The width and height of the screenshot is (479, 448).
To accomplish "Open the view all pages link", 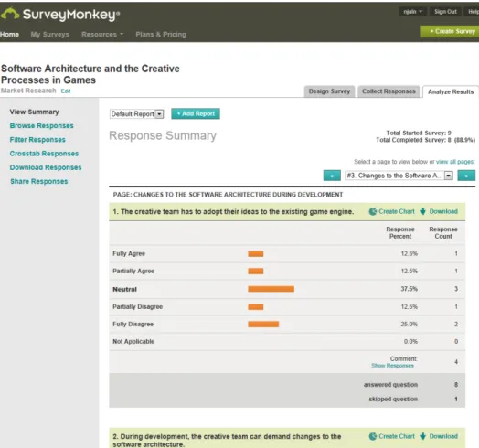I will point(455,162).
